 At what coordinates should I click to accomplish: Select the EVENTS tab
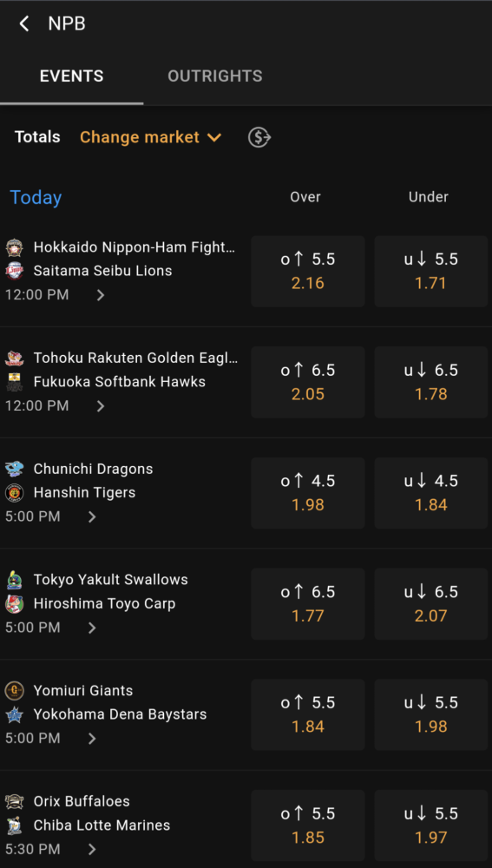coord(71,76)
